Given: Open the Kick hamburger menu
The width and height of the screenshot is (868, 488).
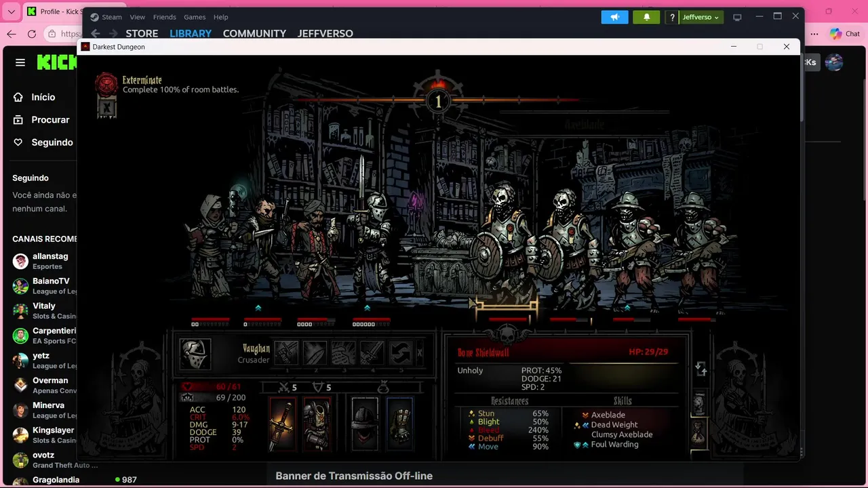Looking at the screenshot, I should 20,62.
